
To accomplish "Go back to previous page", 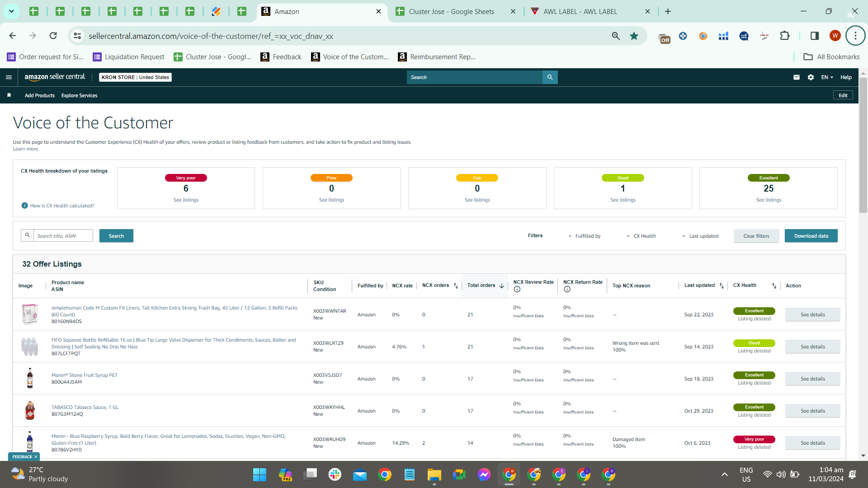I will click(x=13, y=36).
